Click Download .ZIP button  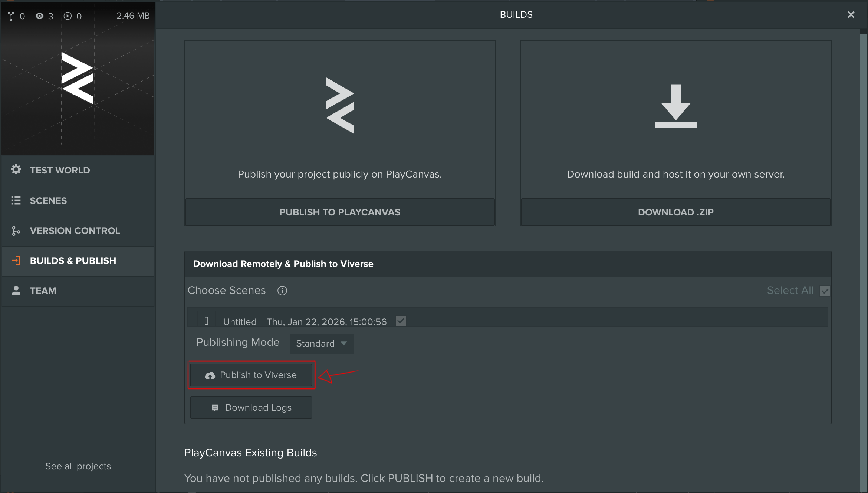click(675, 212)
